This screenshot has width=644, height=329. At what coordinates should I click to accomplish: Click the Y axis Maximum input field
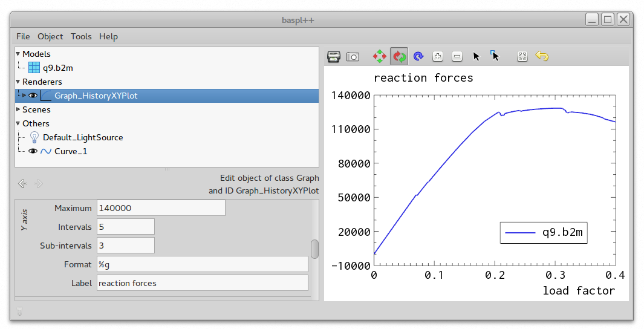coord(160,208)
